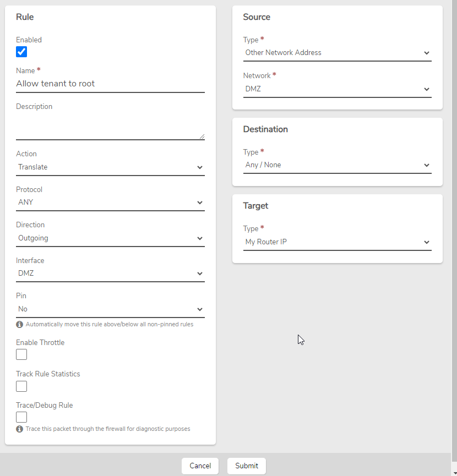The height and width of the screenshot is (476, 457).
Task: Click the 'Destination' section heading
Action: (x=265, y=129)
